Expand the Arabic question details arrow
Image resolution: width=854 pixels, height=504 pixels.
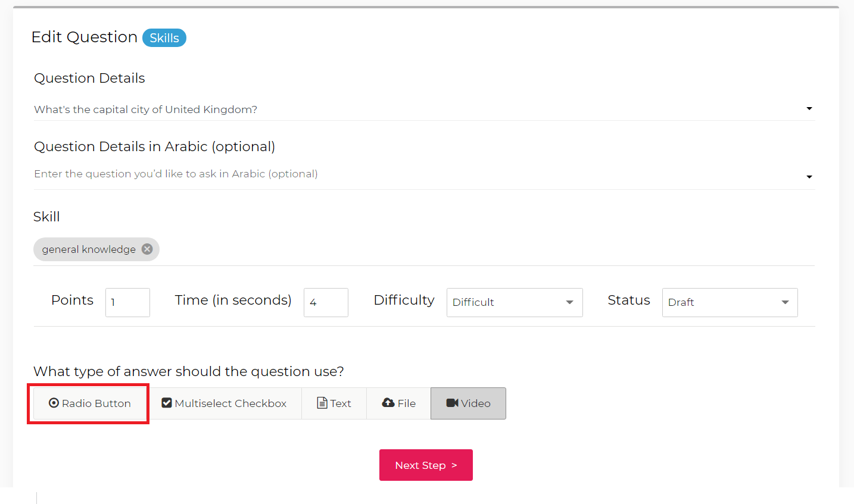[x=809, y=177]
